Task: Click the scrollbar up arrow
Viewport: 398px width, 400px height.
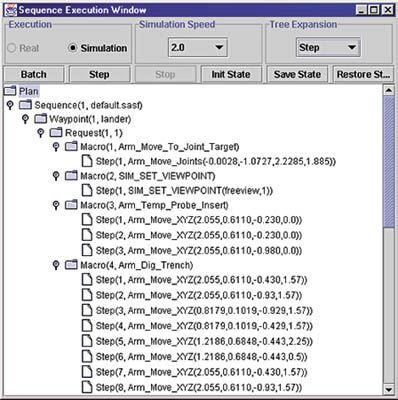Action: click(388, 90)
